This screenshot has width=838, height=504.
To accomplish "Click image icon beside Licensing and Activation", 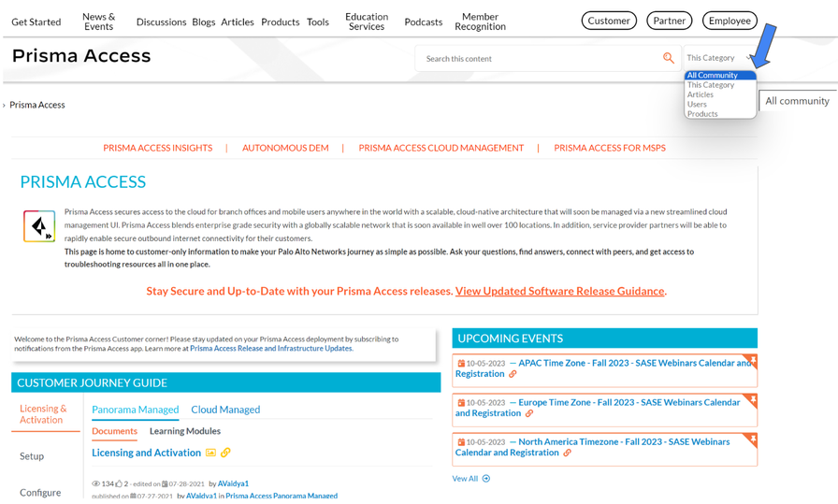I will click(210, 453).
